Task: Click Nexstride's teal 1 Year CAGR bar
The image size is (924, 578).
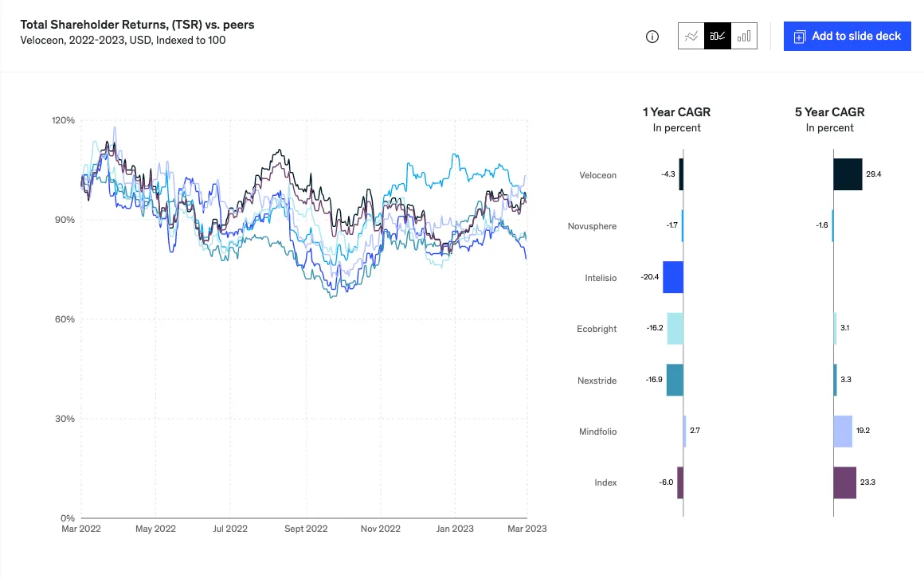Action: click(675, 380)
